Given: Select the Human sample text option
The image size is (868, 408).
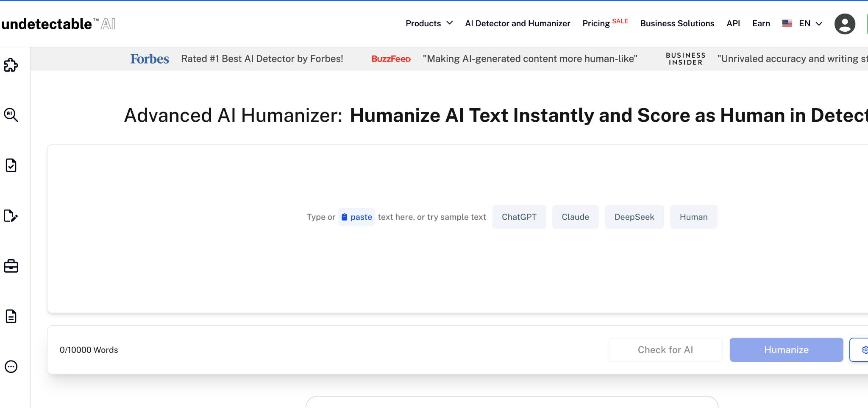Looking at the screenshot, I should coord(693,217).
